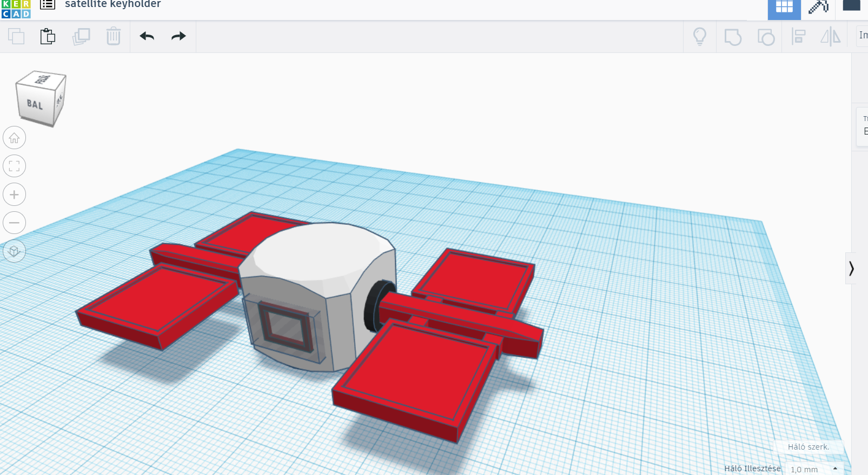Switch to the Blocks pickaxe view
Image resolution: width=868 pixels, height=475 pixels.
[x=818, y=7]
